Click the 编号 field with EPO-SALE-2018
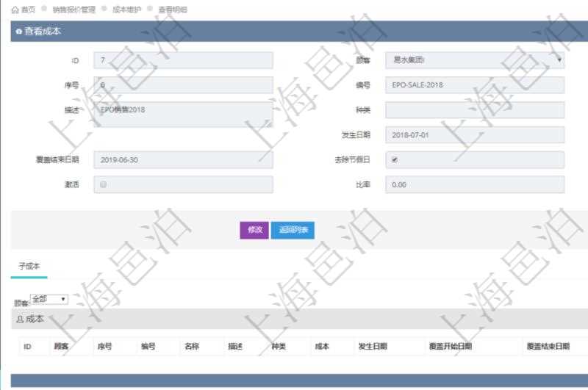Image resolution: width=588 pixels, height=390 pixels. (475, 85)
